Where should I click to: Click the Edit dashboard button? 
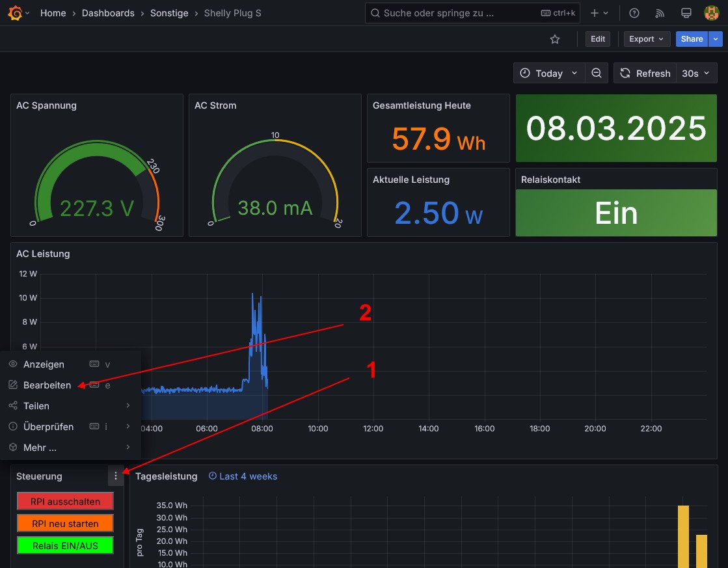coord(598,39)
